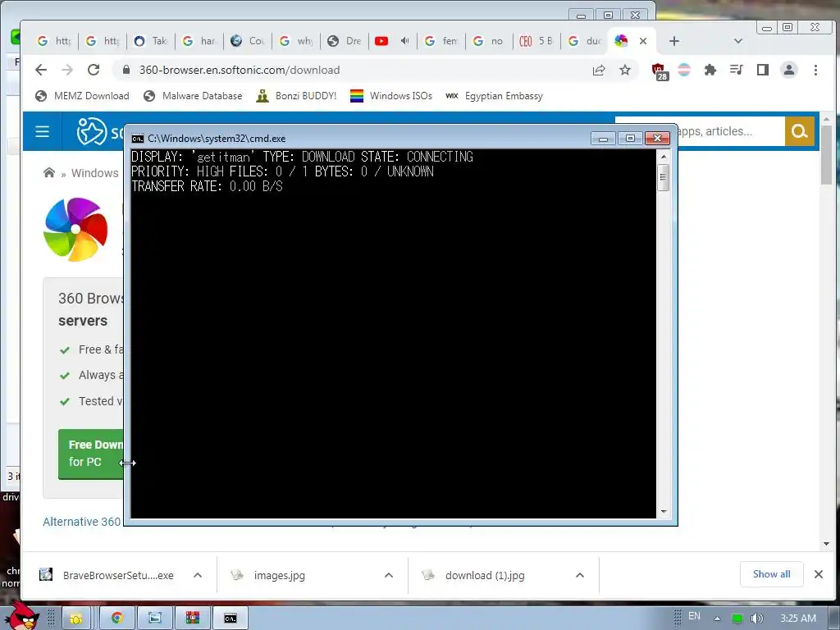The height and width of the screenshot is (630, 840).
Task: Click the cmd window scrollbar thumb
Action: [x=663, y=177]
